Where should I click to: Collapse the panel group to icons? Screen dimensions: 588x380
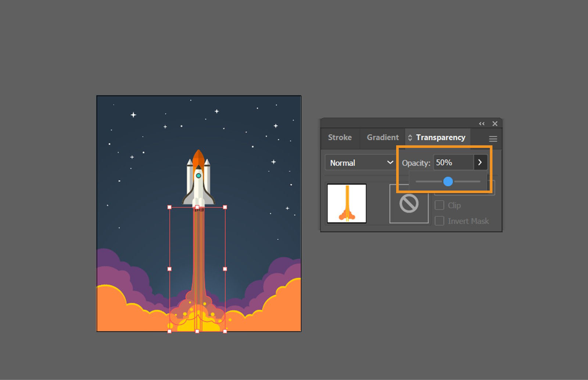481,124
